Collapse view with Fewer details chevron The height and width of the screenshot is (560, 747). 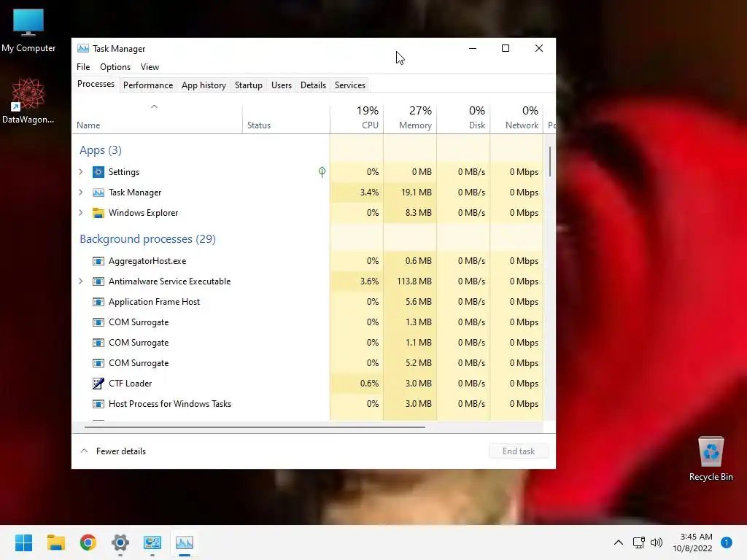coord(85,451)
